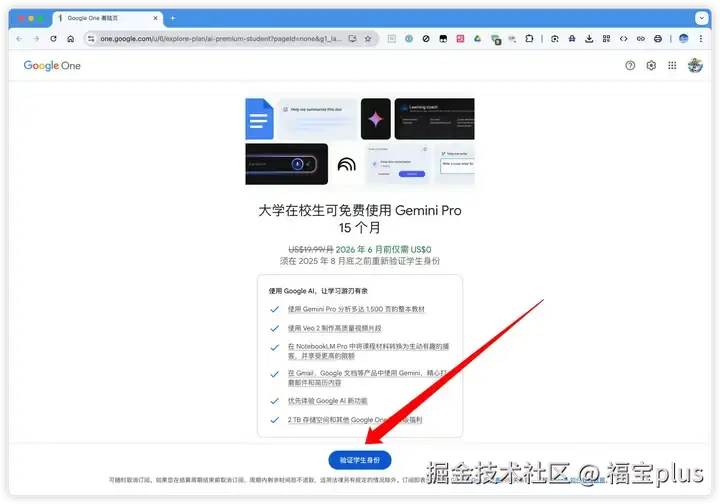Click the 使用 Google AI，让学习游刃有余 title

click(318, 291)
